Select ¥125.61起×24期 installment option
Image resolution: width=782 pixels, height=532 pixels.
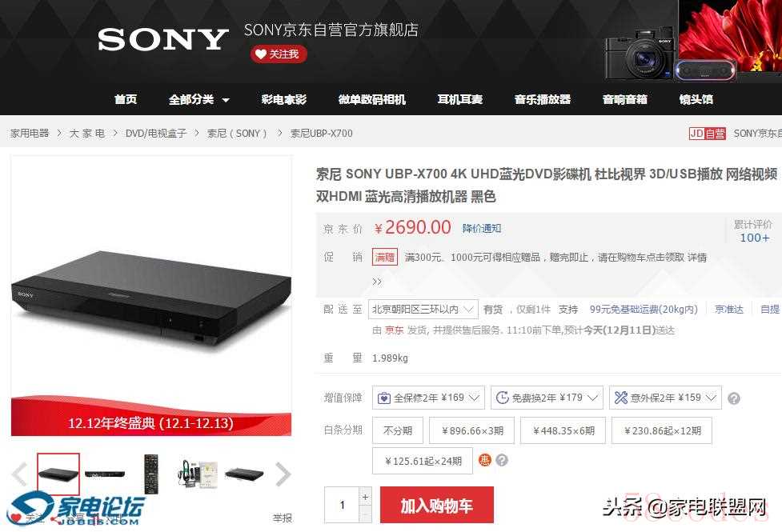click(x=423, y=461)
